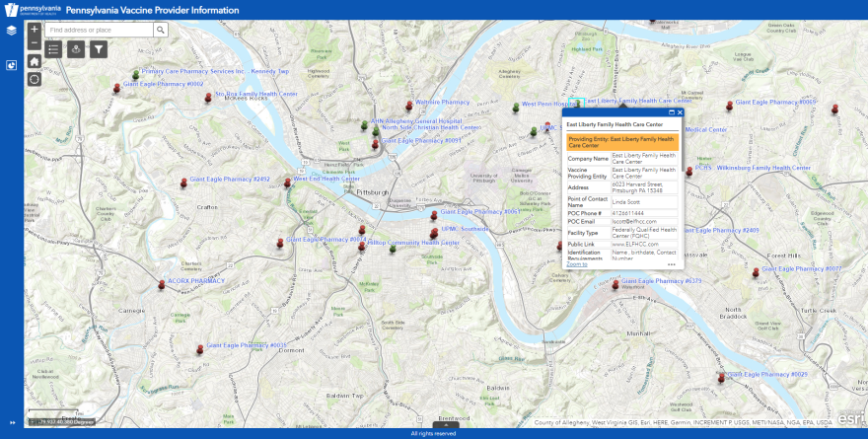
Task: Find my location on map
Action: [35, 79]
